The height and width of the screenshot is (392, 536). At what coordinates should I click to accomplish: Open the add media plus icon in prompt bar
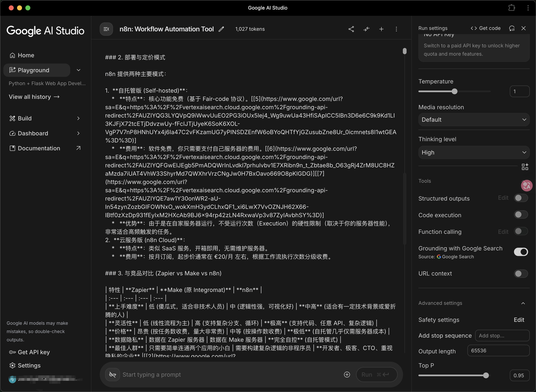point(347,374)
